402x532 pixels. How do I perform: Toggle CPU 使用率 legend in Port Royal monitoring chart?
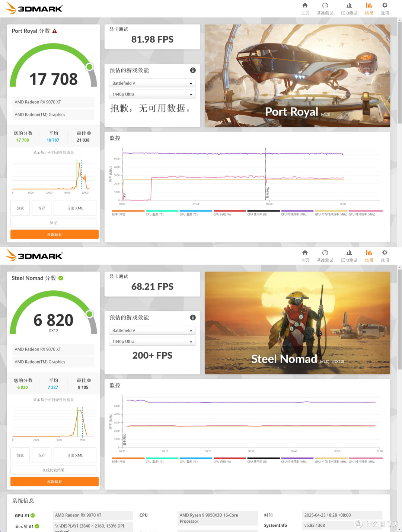[264, 213]
